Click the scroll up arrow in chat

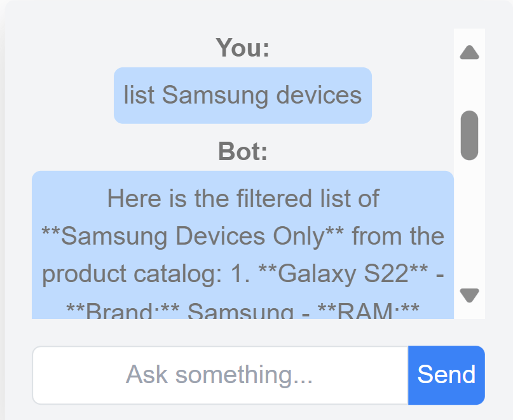click(469, 52)
